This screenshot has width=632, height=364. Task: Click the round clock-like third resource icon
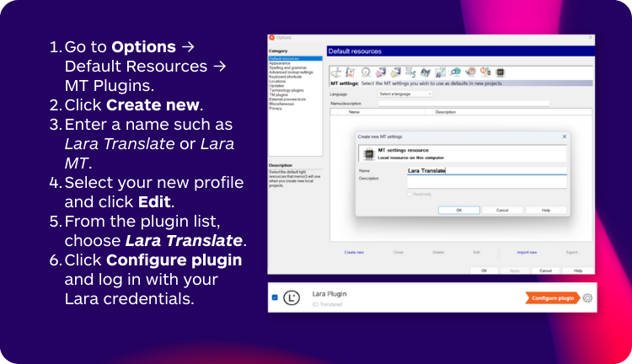(x=366, y=72)
